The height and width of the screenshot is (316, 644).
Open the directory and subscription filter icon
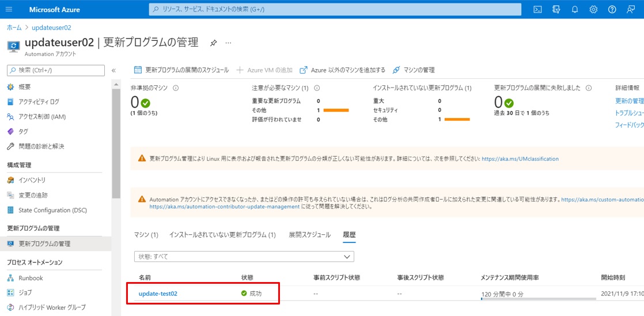click(556, 9)
